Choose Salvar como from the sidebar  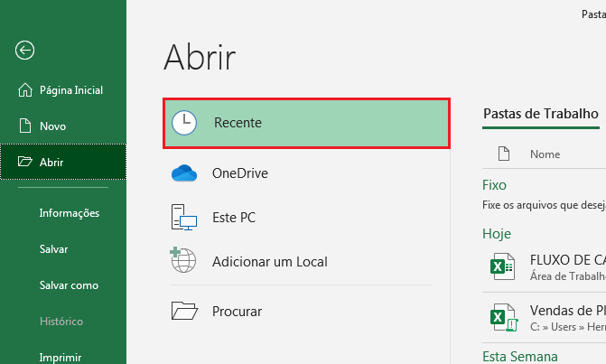pos(69,285)
